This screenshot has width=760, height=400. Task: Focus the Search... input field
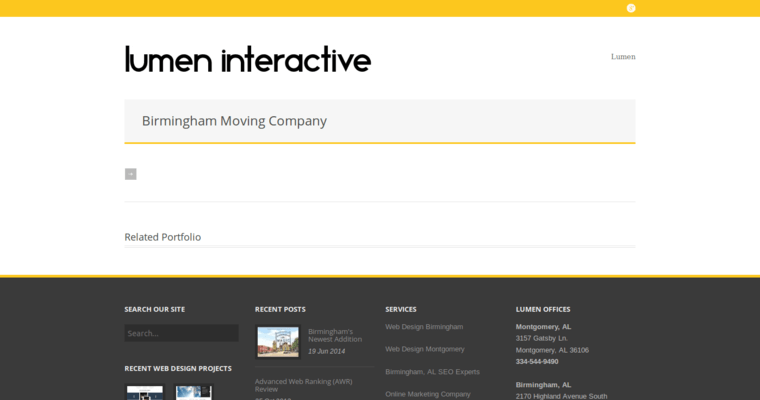pyautogui.click(x=181, y=333)
